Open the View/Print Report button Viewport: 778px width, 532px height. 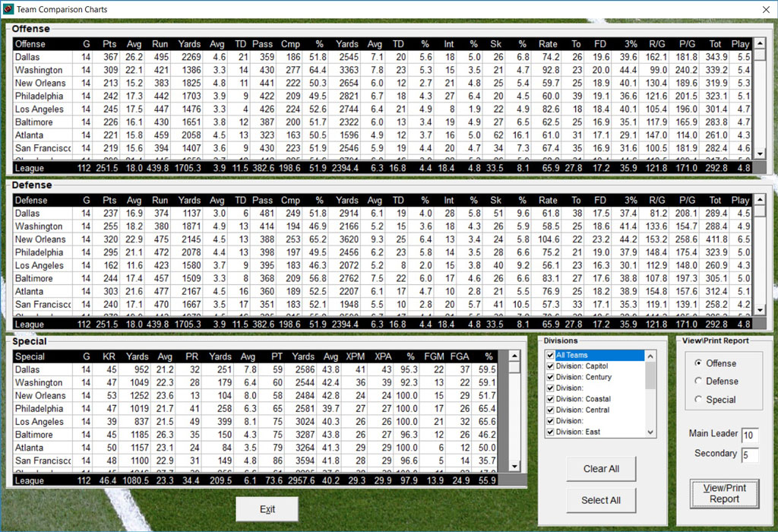click(724, 493)
